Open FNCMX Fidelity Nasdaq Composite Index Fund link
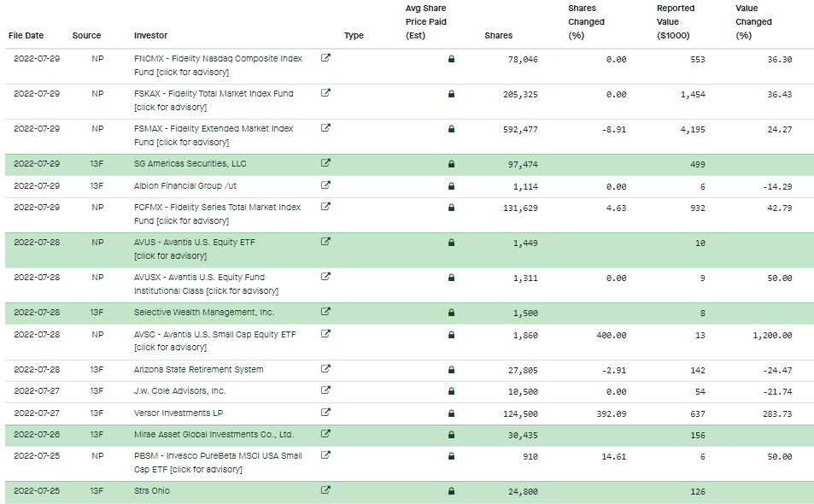814x504 pixels. [218, 65]
